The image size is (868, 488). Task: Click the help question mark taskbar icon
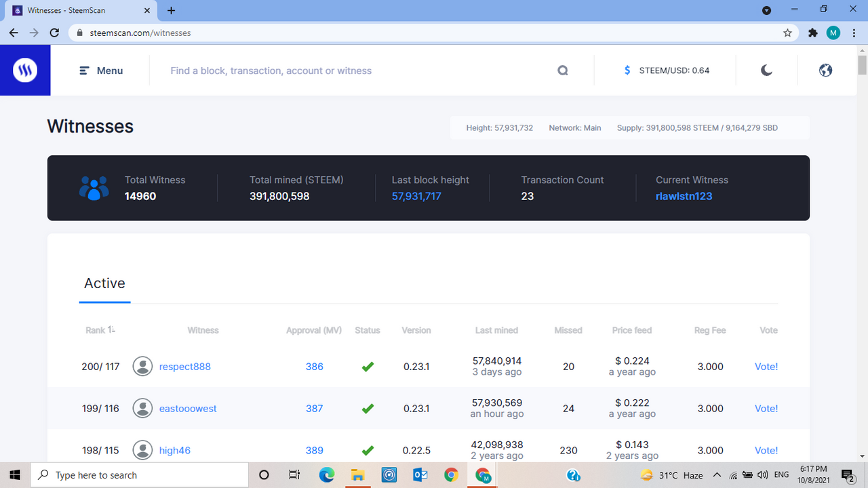[573, 475]
